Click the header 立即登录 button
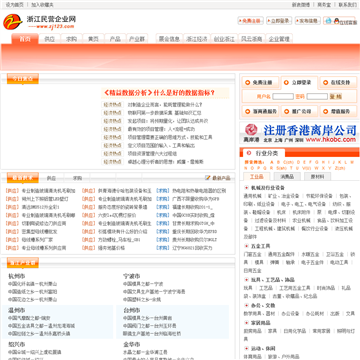 click(x=279, y=21)
